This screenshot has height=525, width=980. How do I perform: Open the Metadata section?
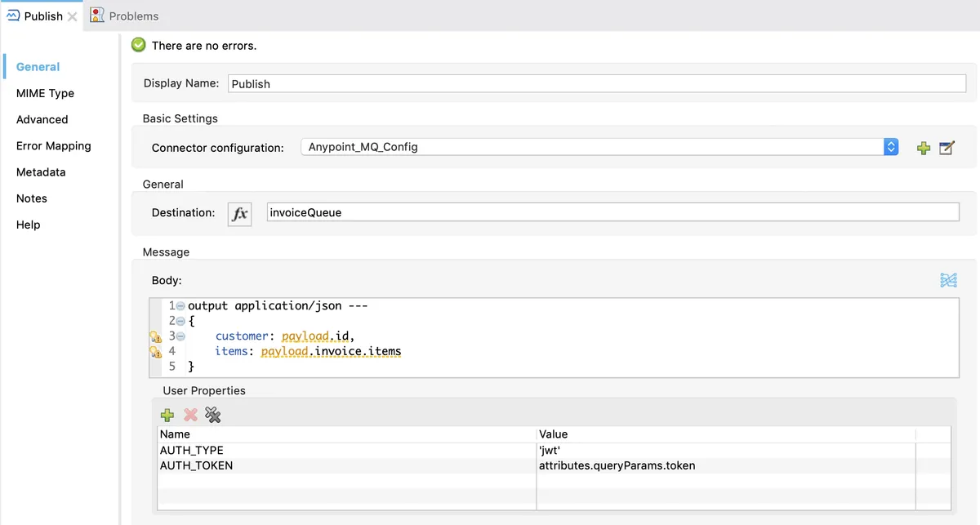pos(41,172)
